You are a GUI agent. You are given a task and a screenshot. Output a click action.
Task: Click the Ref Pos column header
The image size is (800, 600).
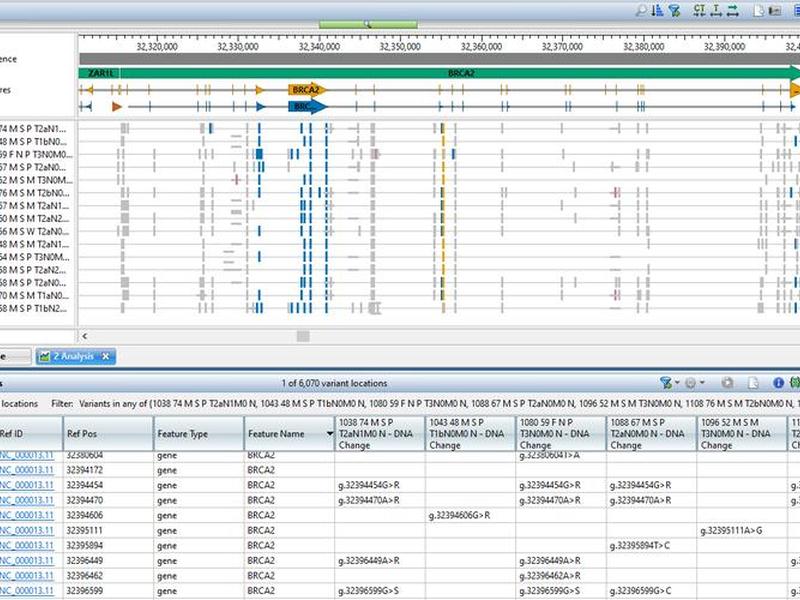(108, 434)
